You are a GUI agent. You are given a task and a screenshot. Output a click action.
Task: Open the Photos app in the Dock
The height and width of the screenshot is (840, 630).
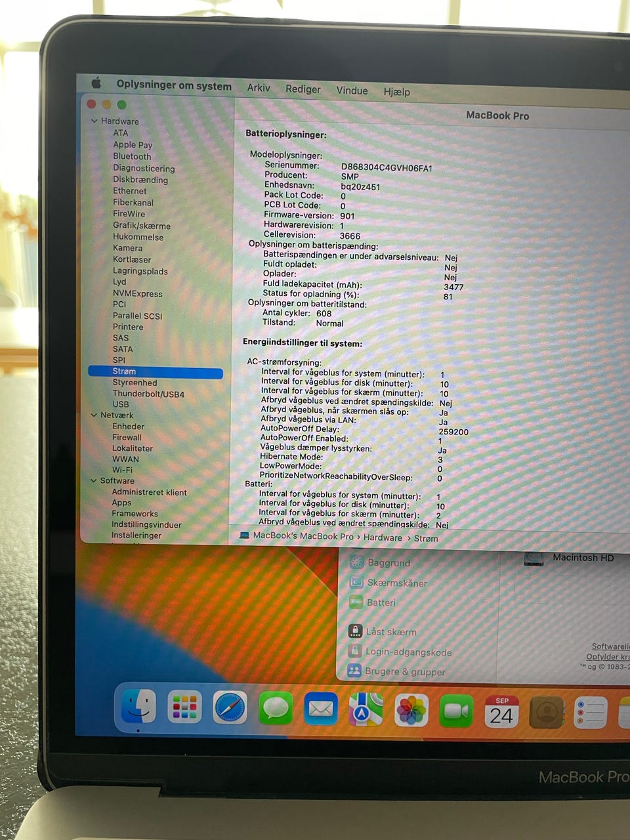tap(411, 711)
